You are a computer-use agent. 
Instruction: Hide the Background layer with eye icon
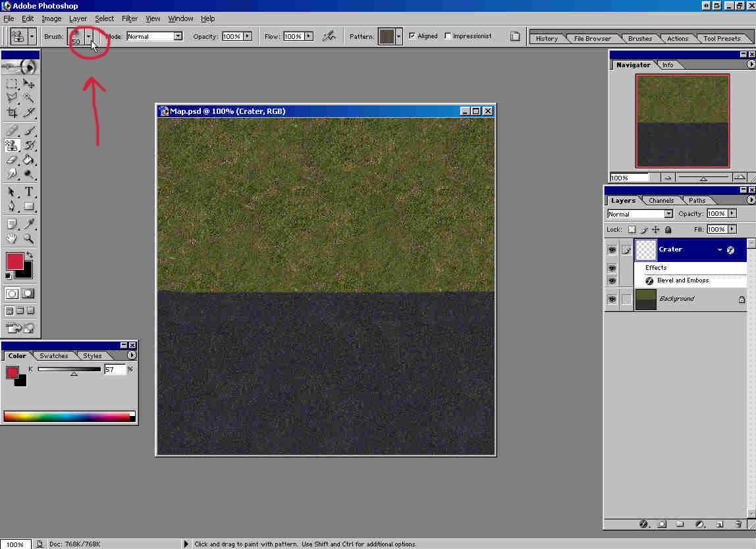point(612,300)
